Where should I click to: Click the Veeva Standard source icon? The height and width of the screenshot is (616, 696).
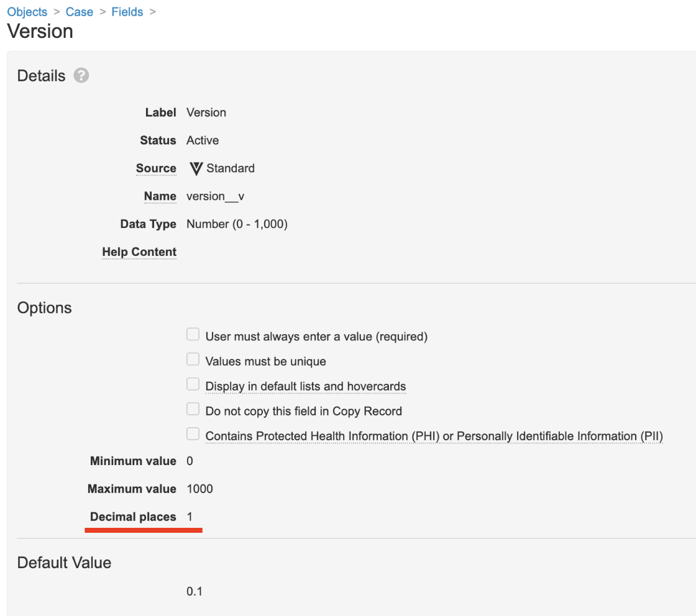pyautogui.click(x=196, y=168)
